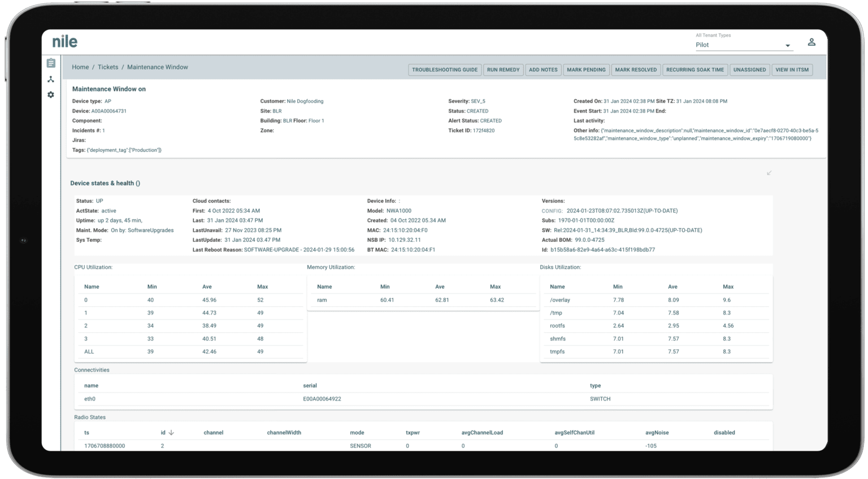Open the Pilot tenant type dropdown
The image size is (868, 479).
coord(788,45)
